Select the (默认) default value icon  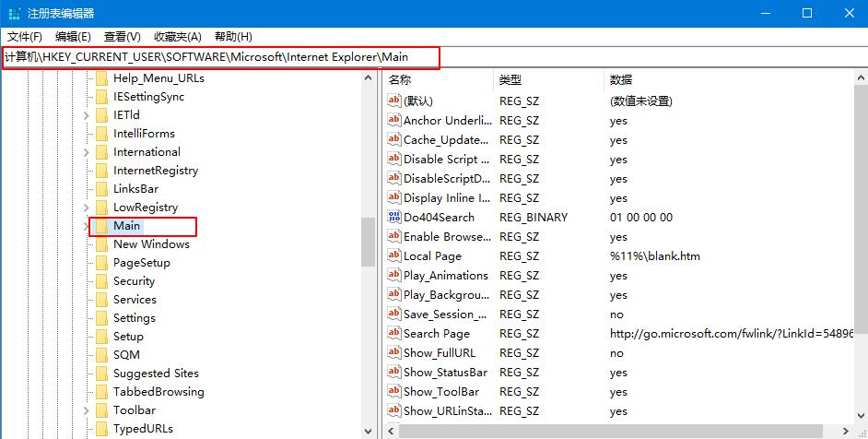coord(394,101)
